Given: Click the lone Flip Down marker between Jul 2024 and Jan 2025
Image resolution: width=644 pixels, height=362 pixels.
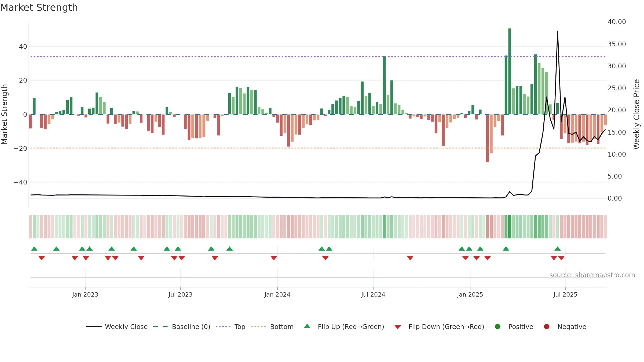Looking at the screenshot, I should click(x=410, y=258).
